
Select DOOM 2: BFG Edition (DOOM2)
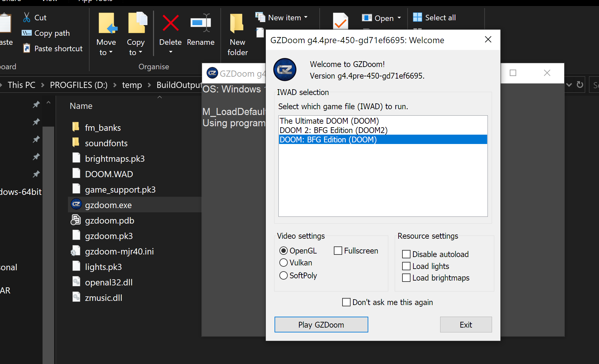click(383, 130)
